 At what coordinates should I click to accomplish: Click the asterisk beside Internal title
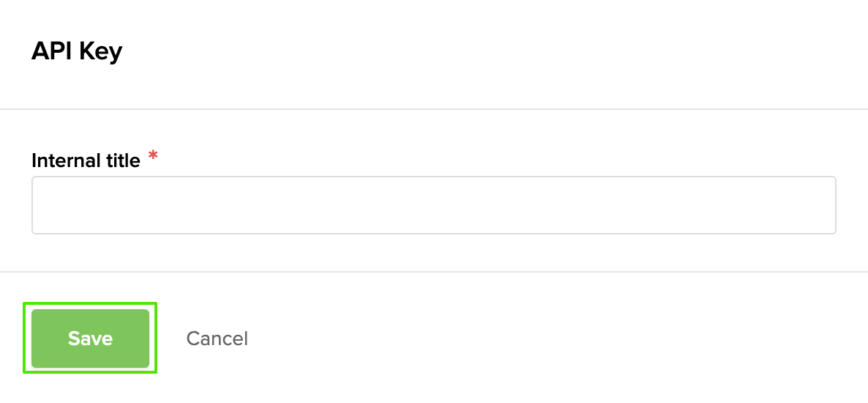(x=153, y=155)
